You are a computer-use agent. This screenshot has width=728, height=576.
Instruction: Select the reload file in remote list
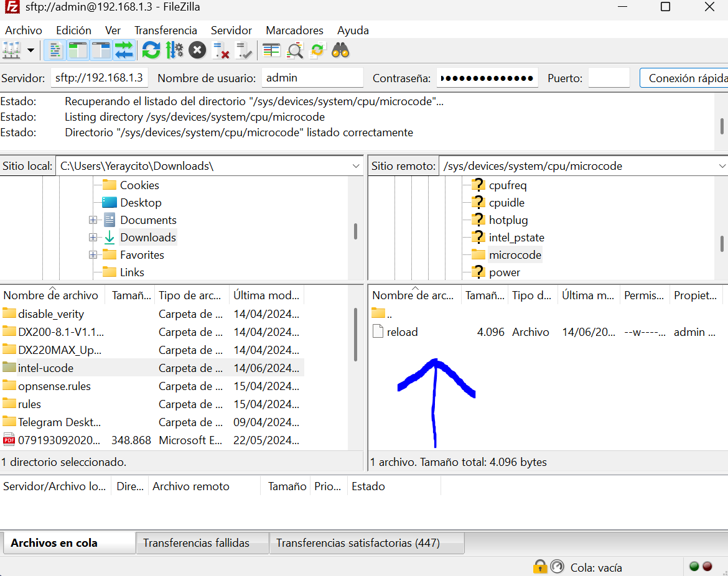tap(402, 332)
